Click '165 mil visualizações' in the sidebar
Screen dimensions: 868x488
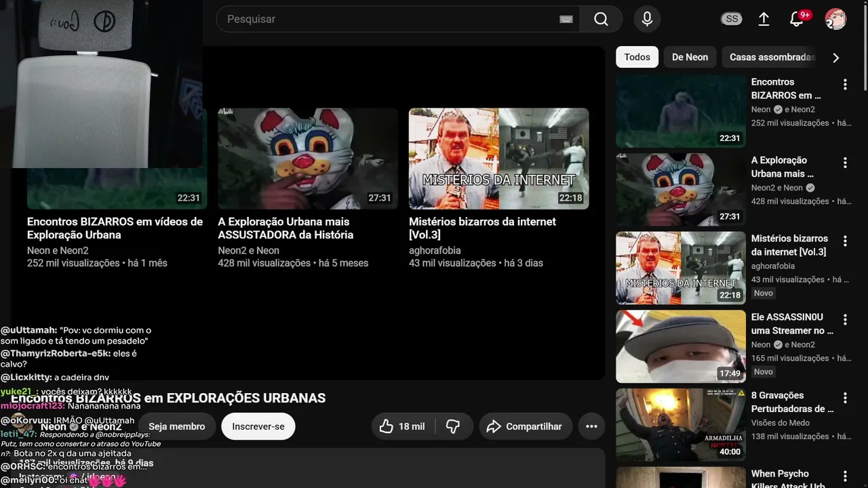pyautogui.click(x=790, y=358)
